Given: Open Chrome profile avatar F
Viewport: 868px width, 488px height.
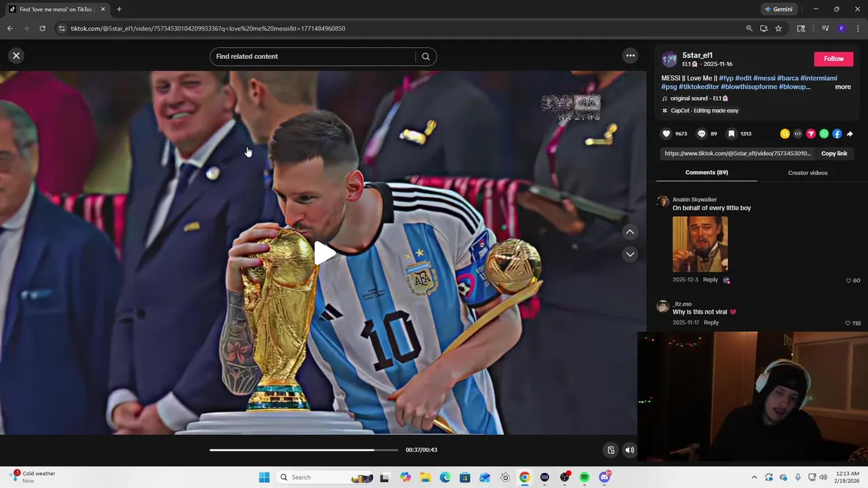Looking at the screenshot, I should [842, 28].
